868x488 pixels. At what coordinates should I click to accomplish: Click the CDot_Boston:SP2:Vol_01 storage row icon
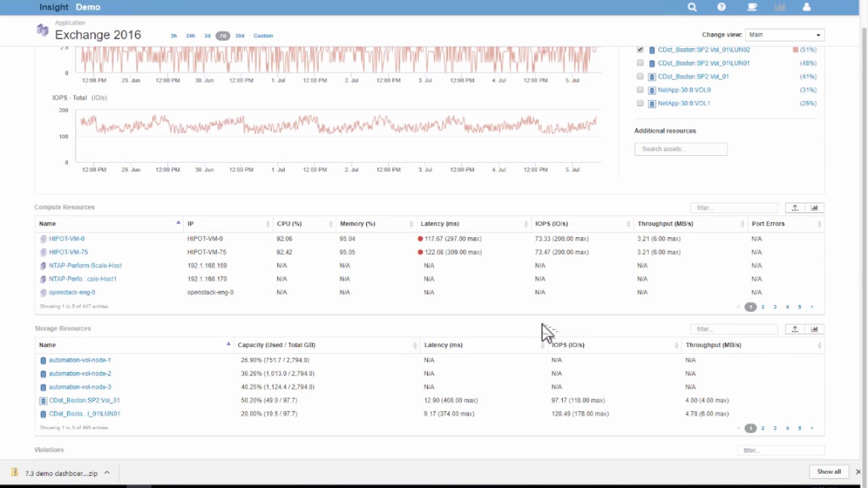click(43, 401)
